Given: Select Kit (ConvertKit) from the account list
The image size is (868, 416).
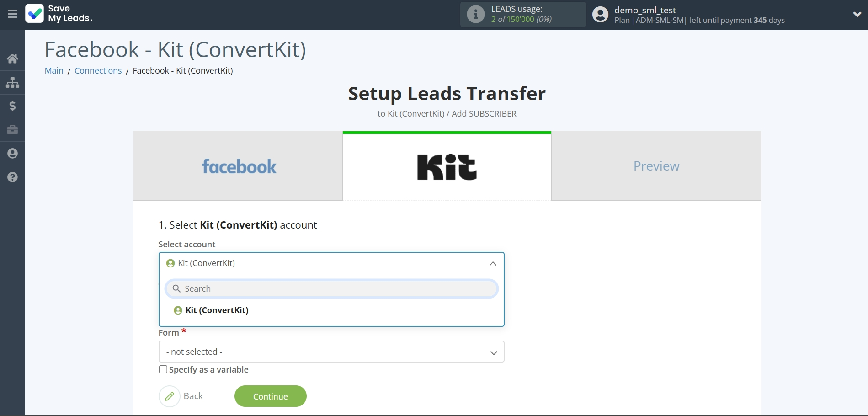Looking at the screenshot, I should 216,310.
